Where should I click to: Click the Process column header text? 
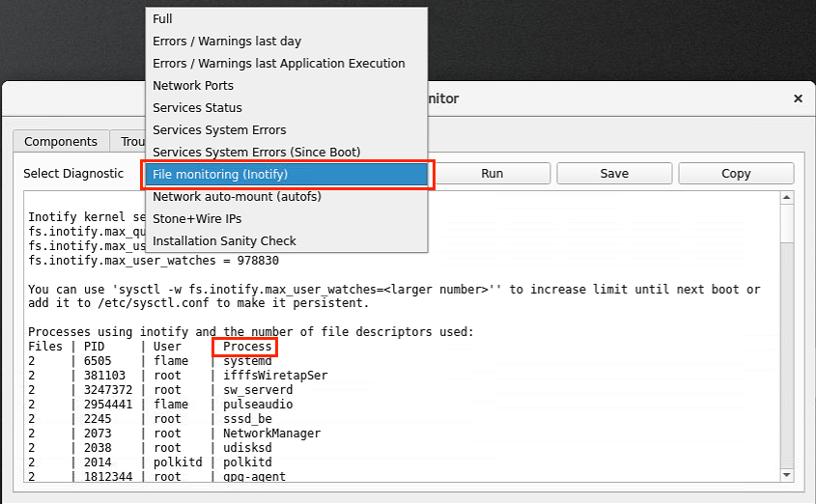point(247,347)
